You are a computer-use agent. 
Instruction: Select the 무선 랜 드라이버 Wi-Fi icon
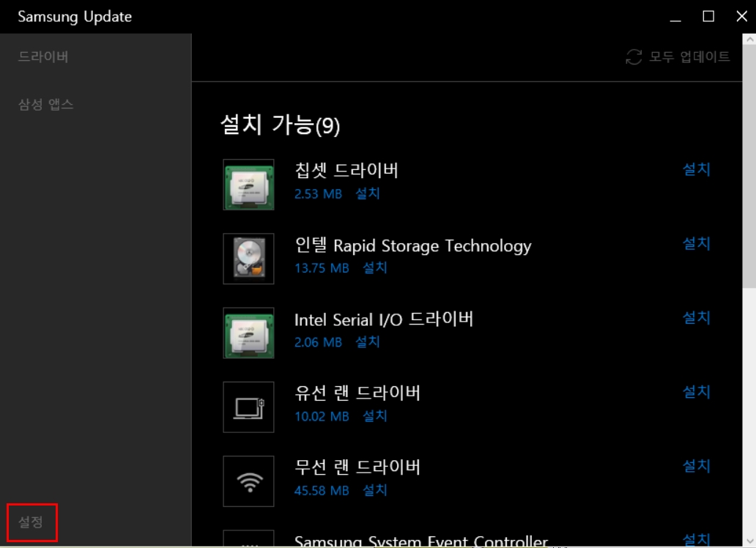click(248, 481)
